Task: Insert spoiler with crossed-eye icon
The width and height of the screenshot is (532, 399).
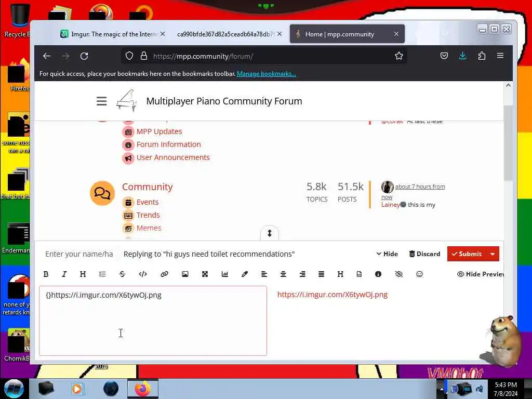Action: (x=398, y=274)
